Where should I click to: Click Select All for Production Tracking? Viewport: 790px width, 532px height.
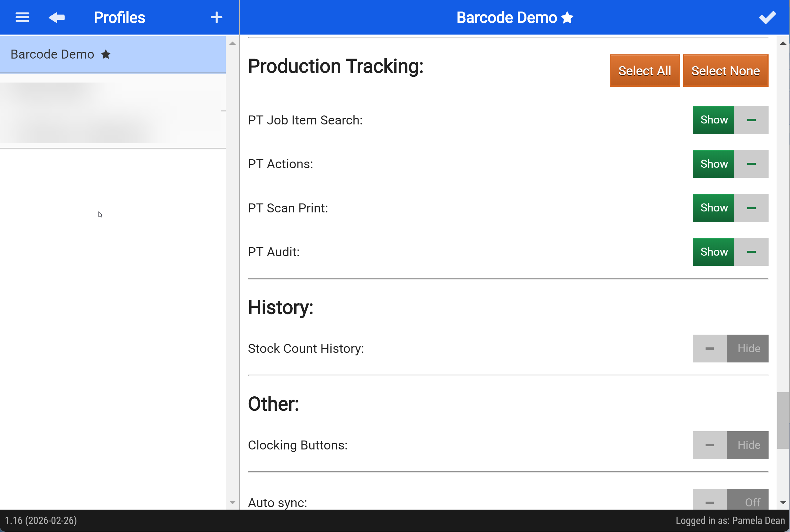click(644, 71)
